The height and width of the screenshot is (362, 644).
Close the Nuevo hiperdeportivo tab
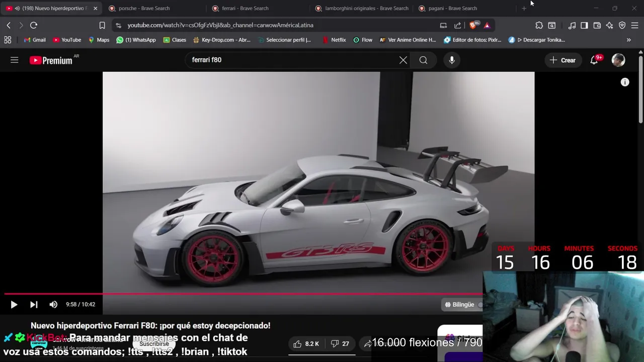coord(95,8)
